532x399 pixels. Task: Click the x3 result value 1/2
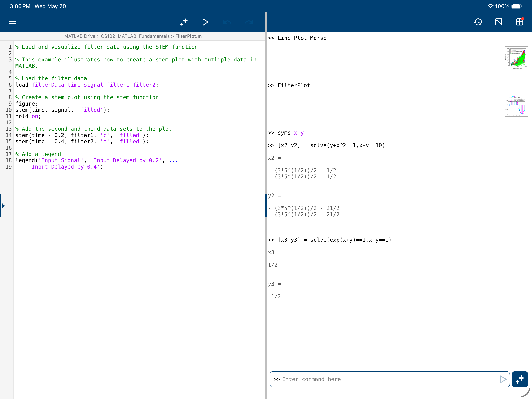pyautogui.click(x=273, y=265)
